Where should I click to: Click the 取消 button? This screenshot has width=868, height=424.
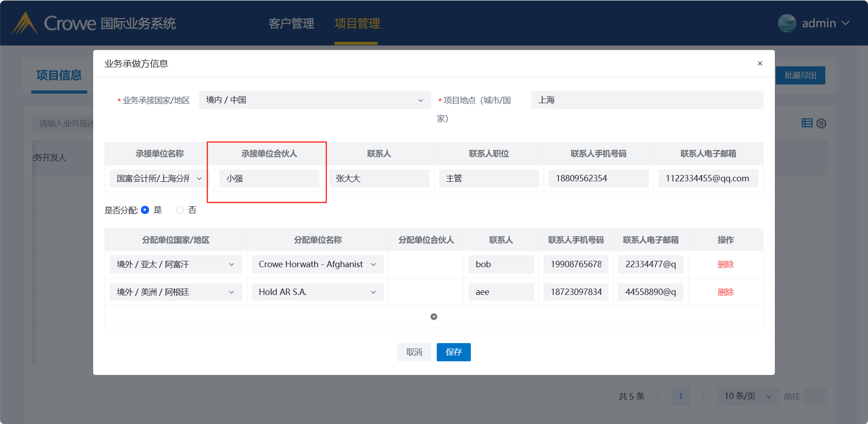point(414,352)
